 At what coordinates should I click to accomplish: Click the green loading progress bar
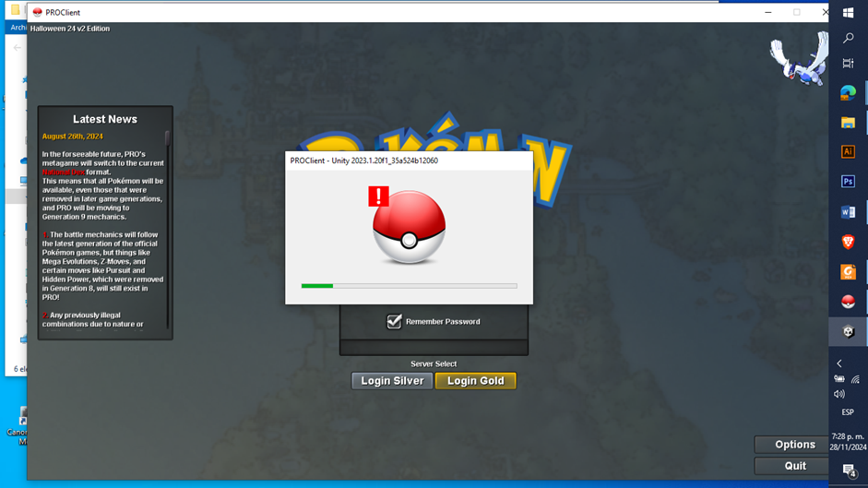(x=409, y=286)
